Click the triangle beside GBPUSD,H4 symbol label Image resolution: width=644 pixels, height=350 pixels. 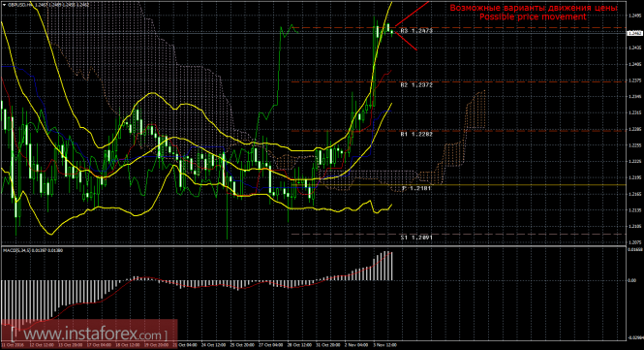click(x=4, y=5)
